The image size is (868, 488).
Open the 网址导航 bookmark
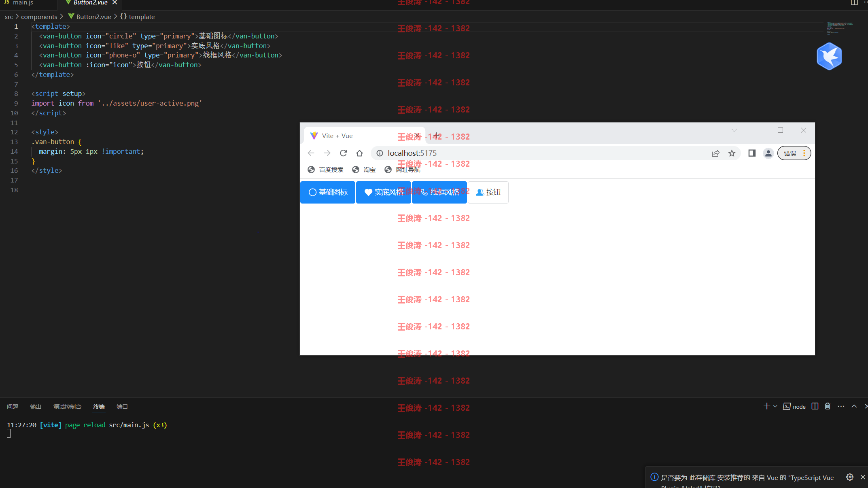(402, 170)
